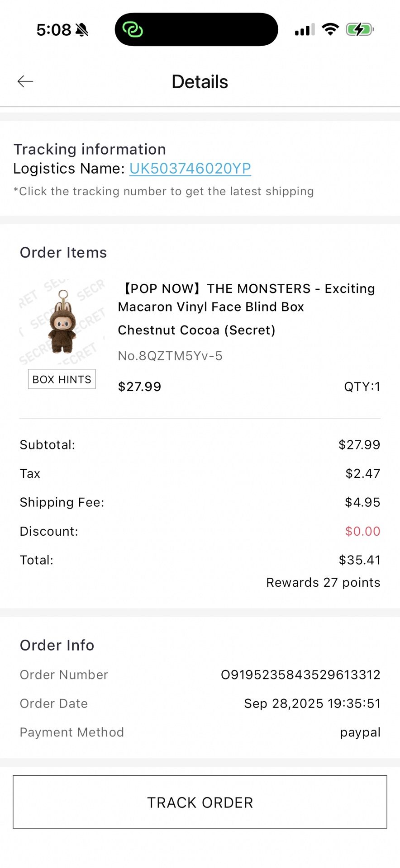This screenshot has width=400, height=868.
Task: Tap the back arrow icon
Action: [x=25, y=81]
